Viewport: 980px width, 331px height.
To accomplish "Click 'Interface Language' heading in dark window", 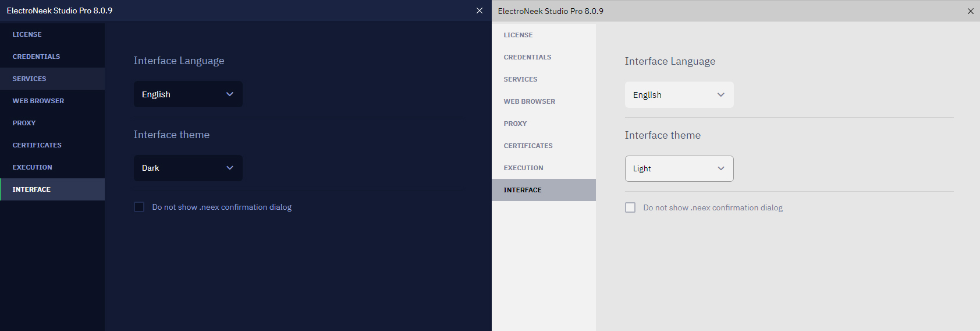I will pyautogui.click(x=179, y=61).
